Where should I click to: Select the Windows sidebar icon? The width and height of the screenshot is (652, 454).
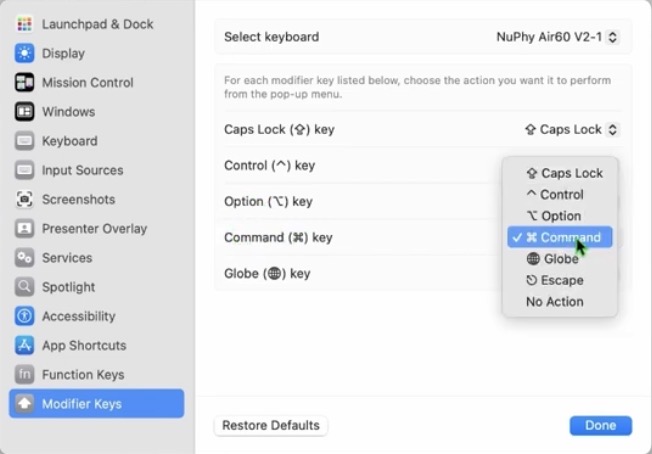point(25,112)
